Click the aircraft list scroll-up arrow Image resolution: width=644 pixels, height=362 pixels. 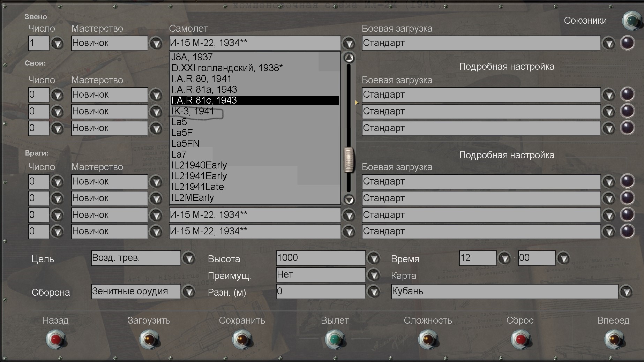(349, 58)
